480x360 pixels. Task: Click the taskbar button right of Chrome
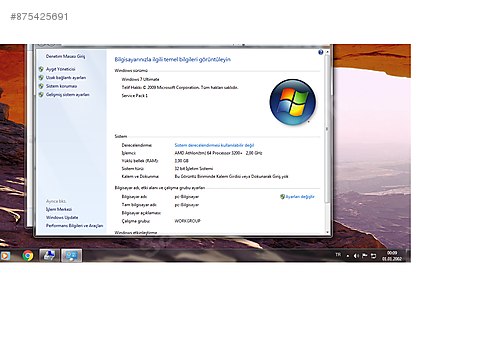pyautogui.click(x=49, y=256)
